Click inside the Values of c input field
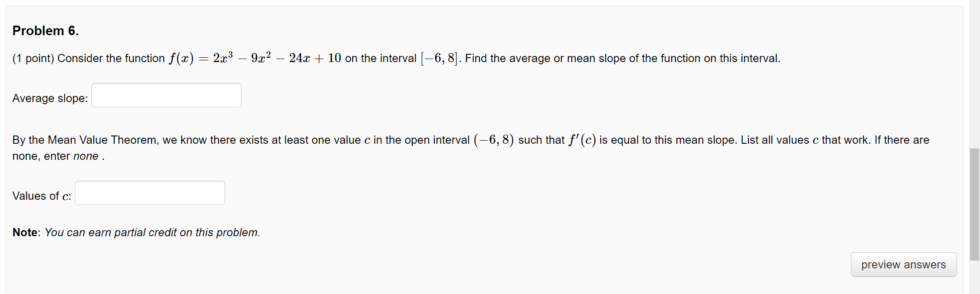The image size is (980, 294). [149, 192]
